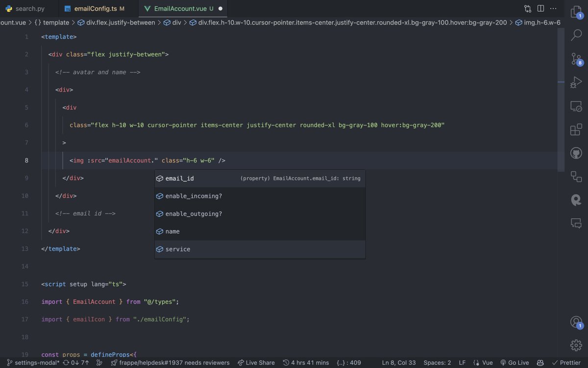Viewport: 588px width, 368px height.
Task: Click the script setup lang="ts" tag
Action: point(84,284)
